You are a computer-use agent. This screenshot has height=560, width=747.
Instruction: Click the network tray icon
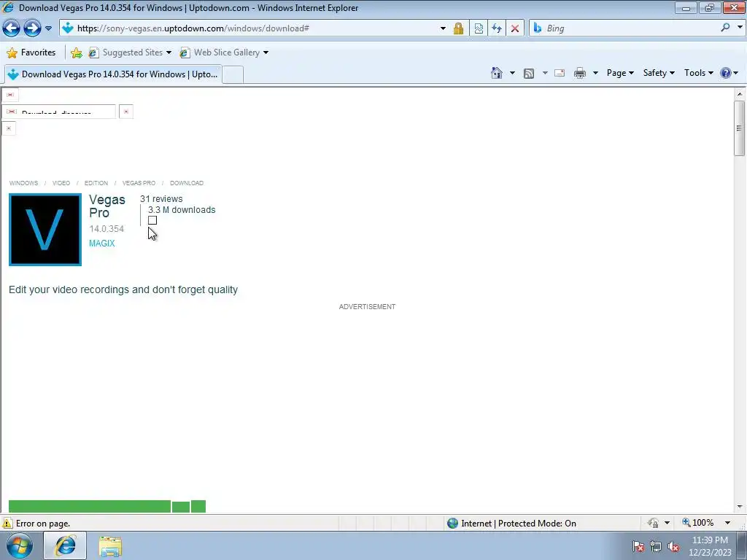click(x=656, y=547)
